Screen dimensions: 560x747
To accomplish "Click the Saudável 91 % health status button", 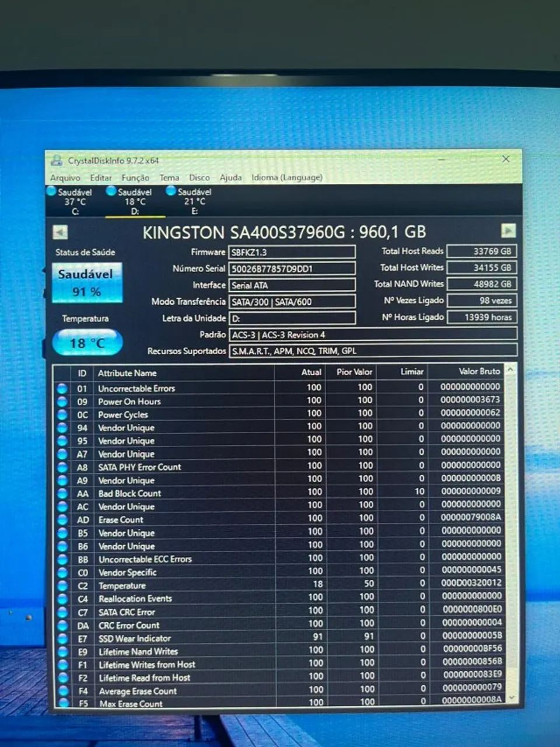I will click(x=87, y=283).
